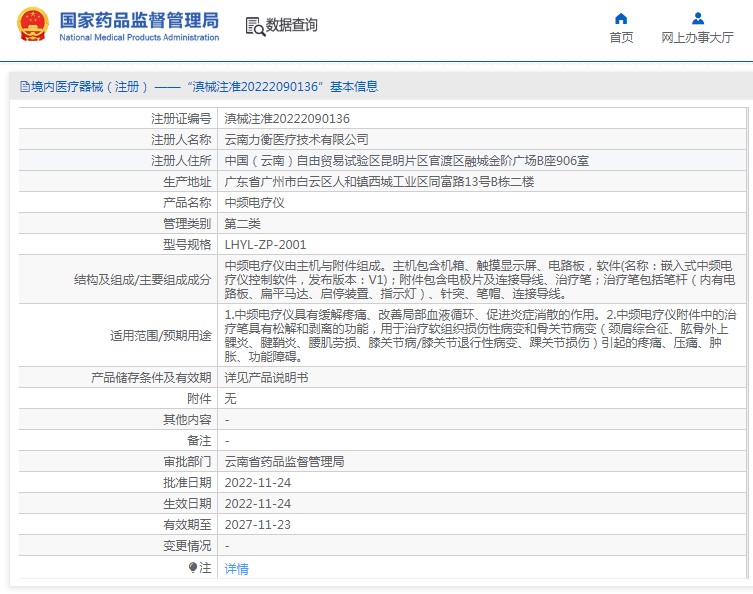Click the 产品储存条件及有效期 label

coord(151,378)
